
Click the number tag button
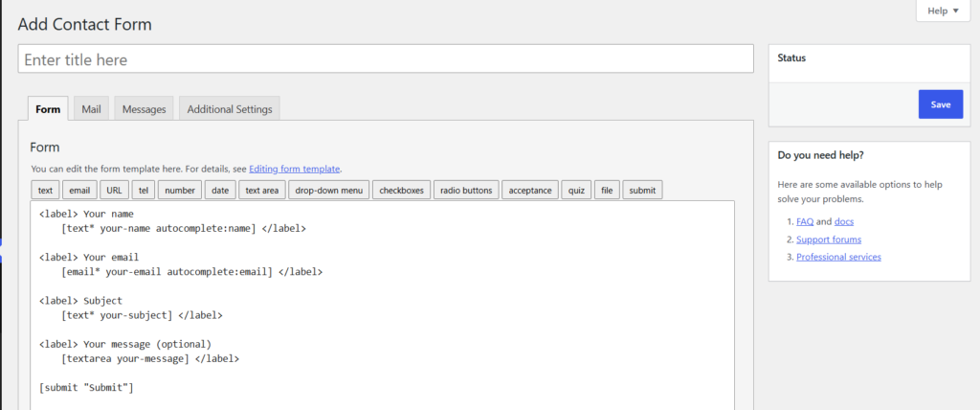pyautogui.click(x=180, y=191)
